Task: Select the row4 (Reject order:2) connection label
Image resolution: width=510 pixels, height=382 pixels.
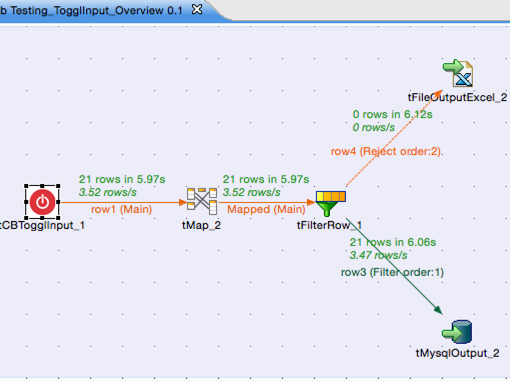Action: (x=386, y=152)
